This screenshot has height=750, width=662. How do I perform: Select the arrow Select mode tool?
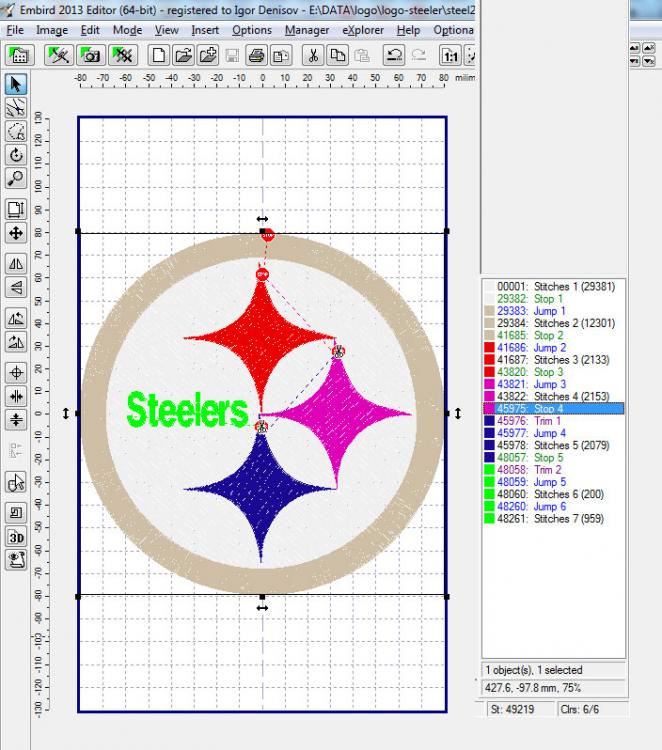coord(16,84)
